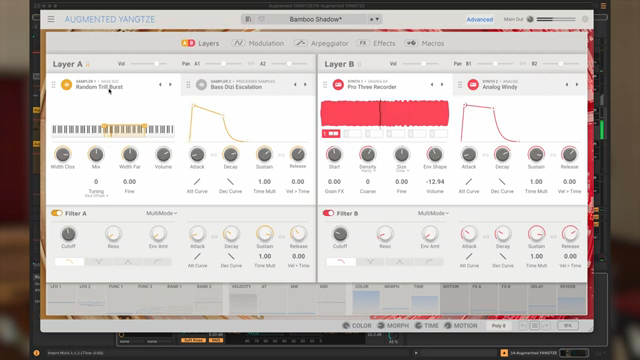Switch to Layers tab
This screenshot has width=640, height=360.
coord(200,43)
